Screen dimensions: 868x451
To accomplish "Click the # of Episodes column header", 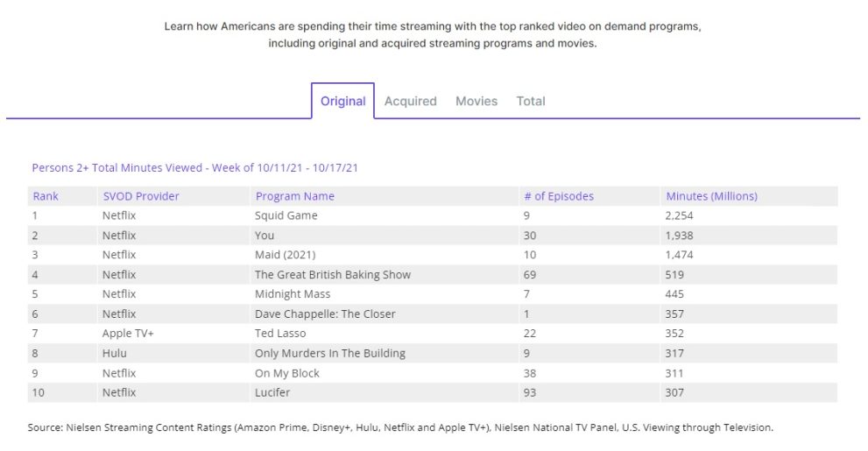I will pos(558,196).
